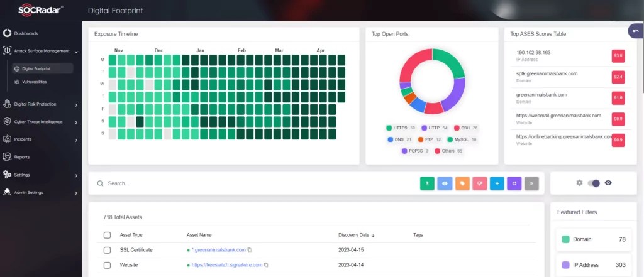644x277 pixels.
Task: Click the 92.4 ASES score badge
Action: coord(618,77)
